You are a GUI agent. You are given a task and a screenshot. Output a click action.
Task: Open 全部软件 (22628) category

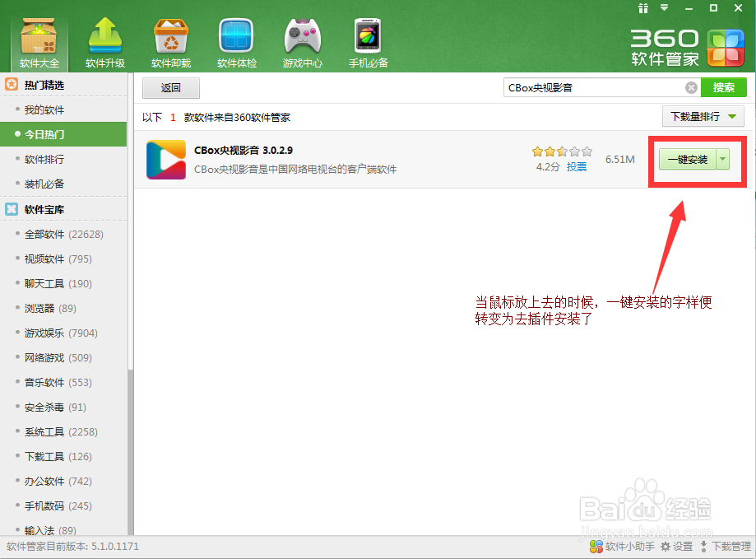click(63, 235)
